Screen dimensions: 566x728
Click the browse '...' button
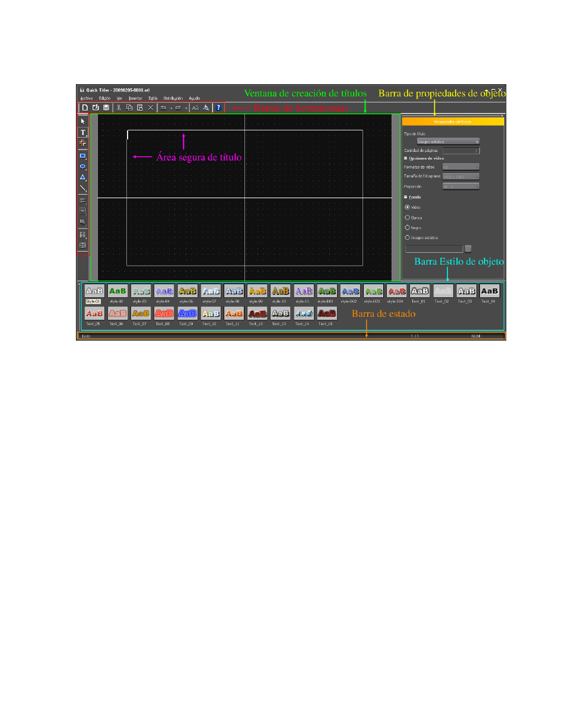[x=468, y=249]
